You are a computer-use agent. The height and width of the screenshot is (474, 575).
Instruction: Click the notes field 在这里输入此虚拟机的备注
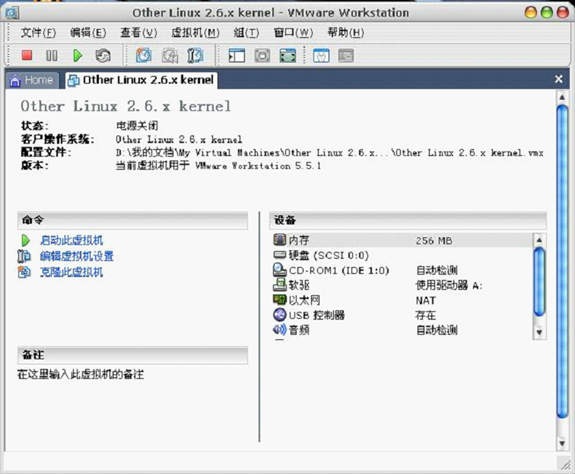point(80,374)
